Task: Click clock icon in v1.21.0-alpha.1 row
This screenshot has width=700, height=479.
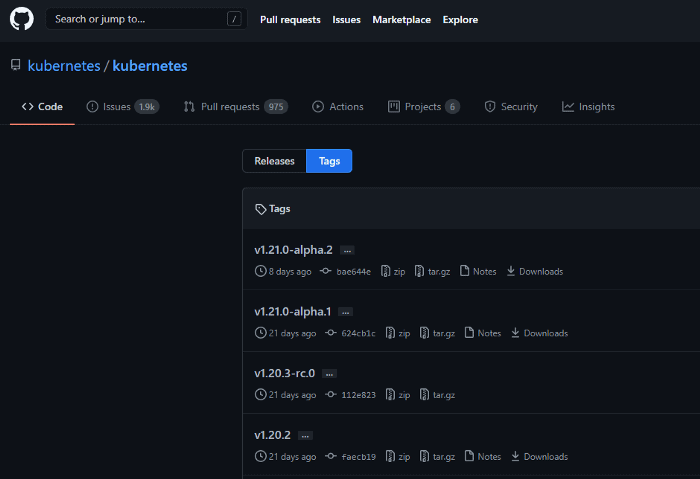Action: 260,333
